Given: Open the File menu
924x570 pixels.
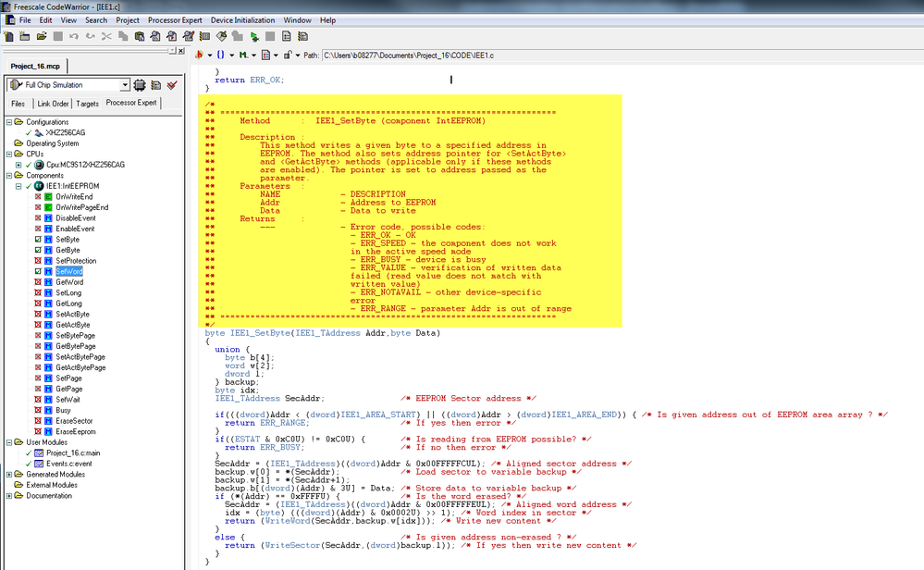Looking at the screenshot, I should pyautogui.click(x=25, y=20).
